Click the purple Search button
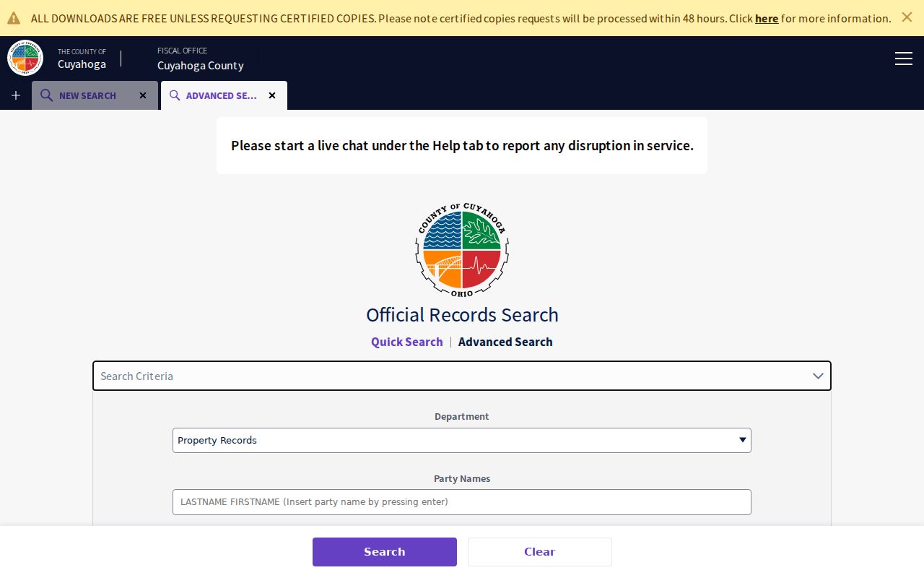The image size is (924, 578). point(385,552)
